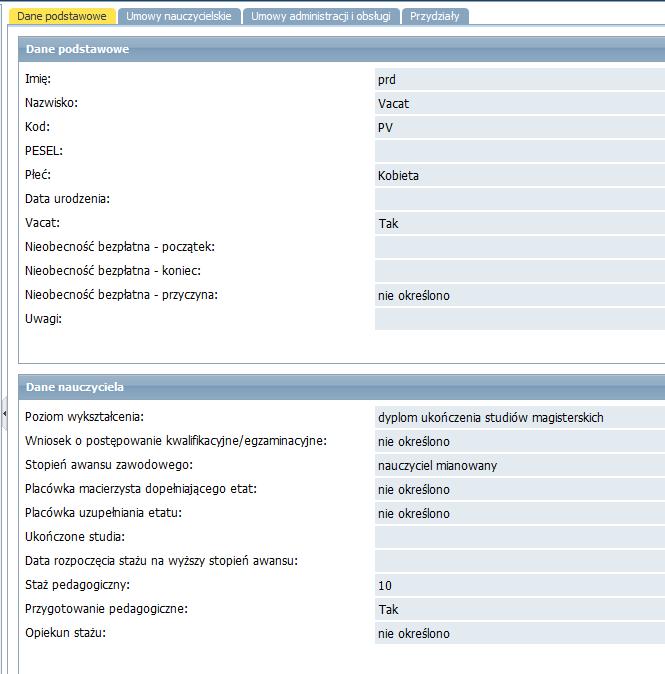Image resolution: width=665 pixels, height=674 pixels.
Task: Click the Vacat field showing Tak
Action: tap(520, 224)
